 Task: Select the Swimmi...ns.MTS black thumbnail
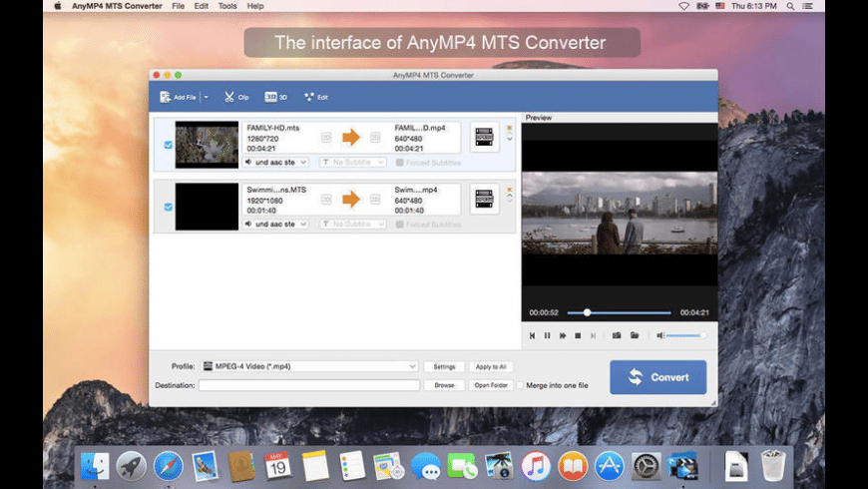pos(207,207)
